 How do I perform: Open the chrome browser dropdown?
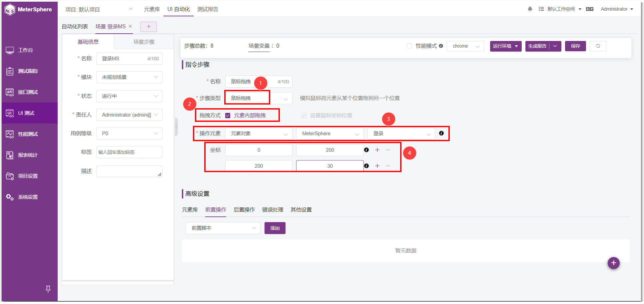[465, 46]
